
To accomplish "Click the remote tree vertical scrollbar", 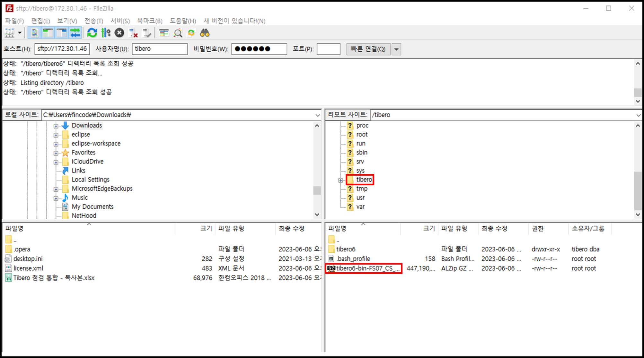I will coord(638,190).
